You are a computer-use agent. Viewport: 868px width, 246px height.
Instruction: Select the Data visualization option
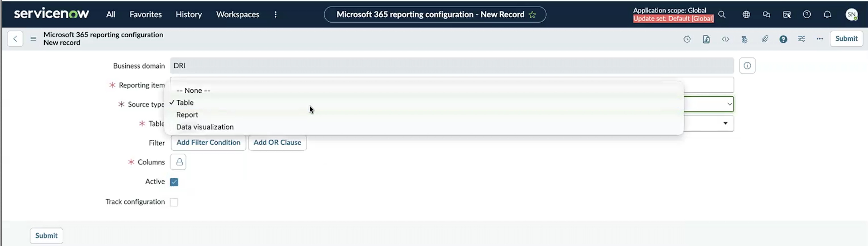[x=424, y=127]
